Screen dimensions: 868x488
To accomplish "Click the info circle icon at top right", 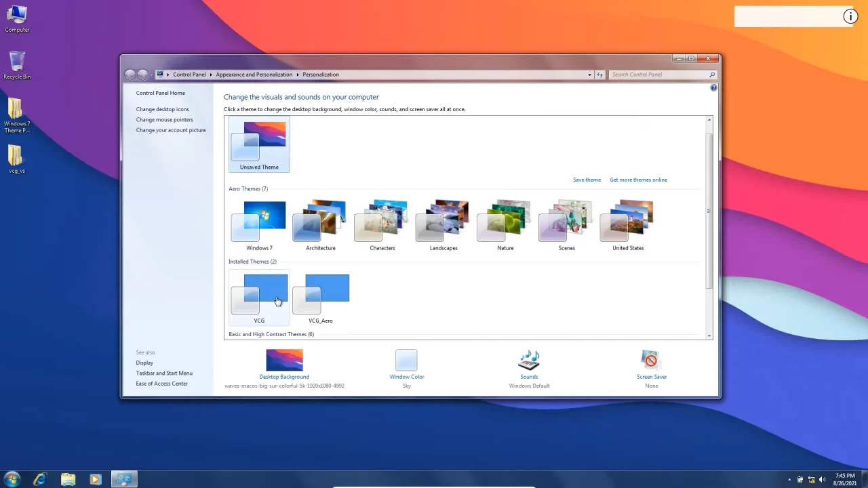I will (850, 17).
